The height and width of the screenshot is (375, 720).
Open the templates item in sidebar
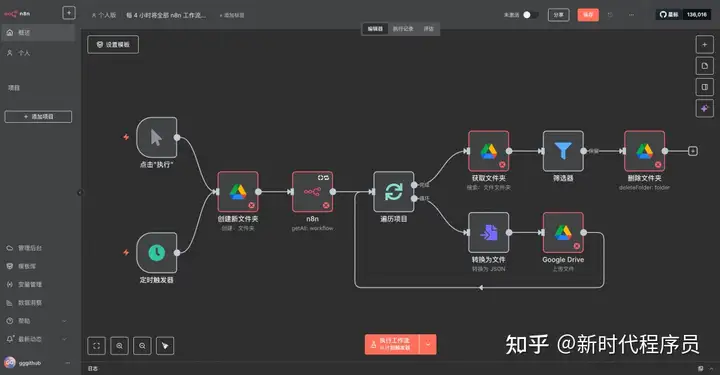39,266
